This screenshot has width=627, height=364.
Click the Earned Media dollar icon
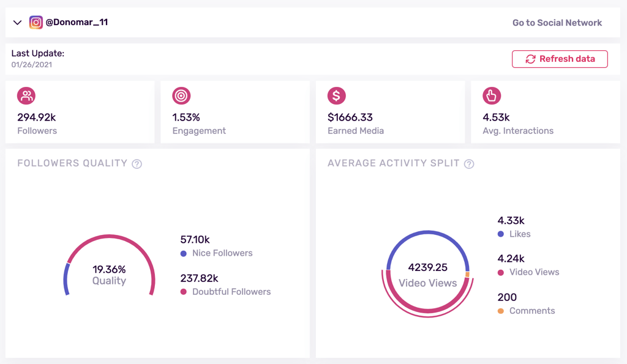click(x=337, y=96)
